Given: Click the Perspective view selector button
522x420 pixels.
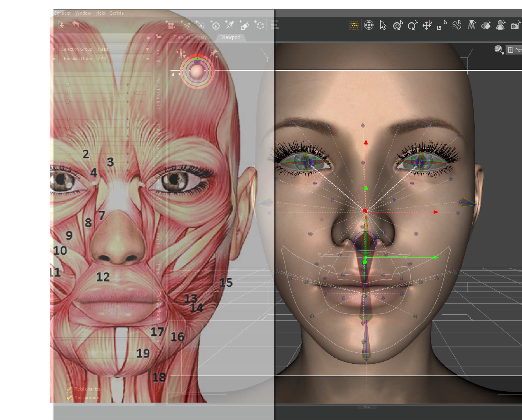Looking at the screenshot, I should pos(514,50).
